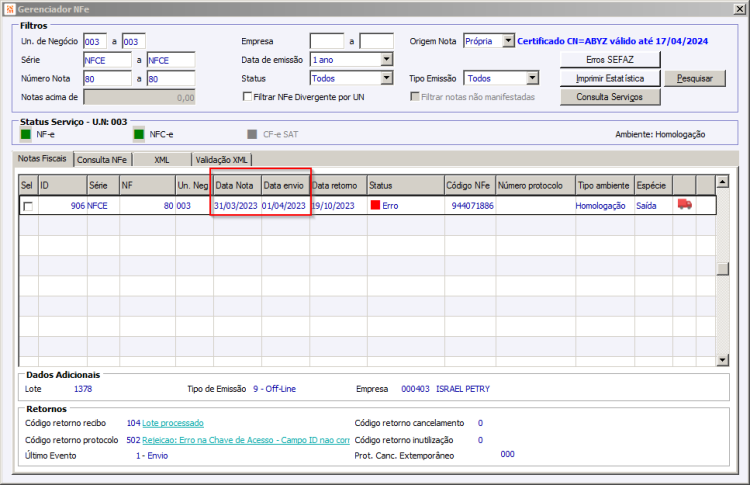This screenshot has width=750, height=485.
Task: Click the Imprimir Estatística button
Action: coord(610,78)
